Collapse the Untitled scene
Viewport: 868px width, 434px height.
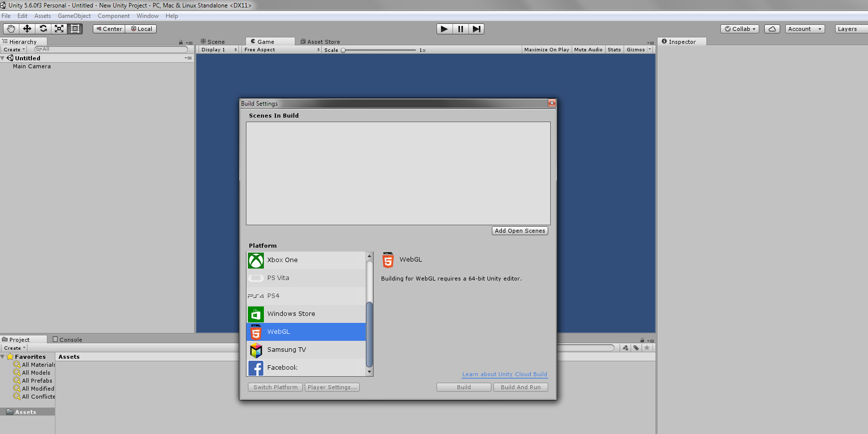click(x=3, y=58)
